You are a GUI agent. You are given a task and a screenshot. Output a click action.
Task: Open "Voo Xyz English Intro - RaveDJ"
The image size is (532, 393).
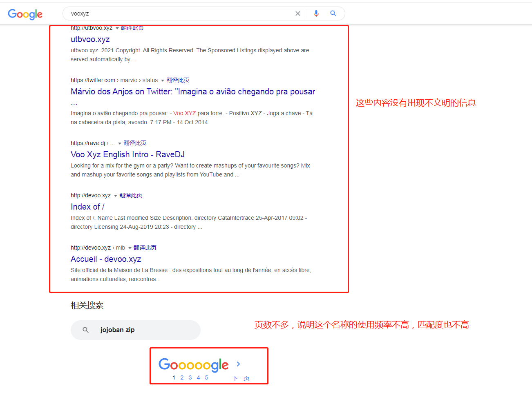point(127,154)
